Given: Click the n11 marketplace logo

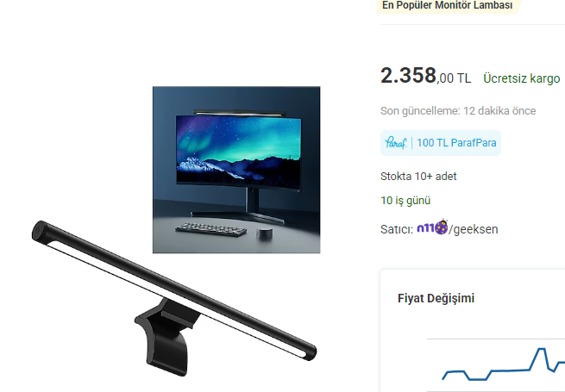Looking at the screenshot, I should click(x=432, y=227).
